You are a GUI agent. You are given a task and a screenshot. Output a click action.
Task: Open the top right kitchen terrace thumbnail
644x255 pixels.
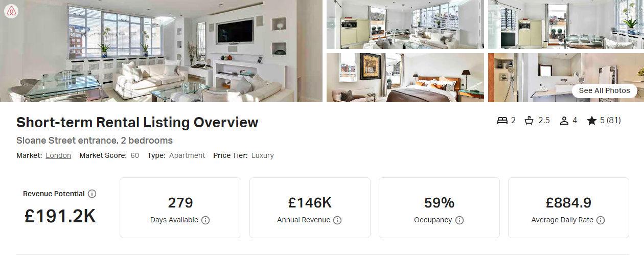point(566,25)
